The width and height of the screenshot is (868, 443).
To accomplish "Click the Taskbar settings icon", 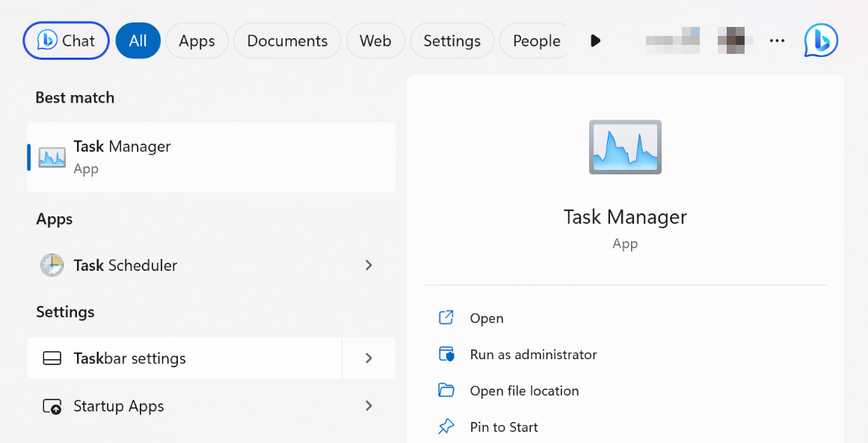I will click(x=52, y=358).
